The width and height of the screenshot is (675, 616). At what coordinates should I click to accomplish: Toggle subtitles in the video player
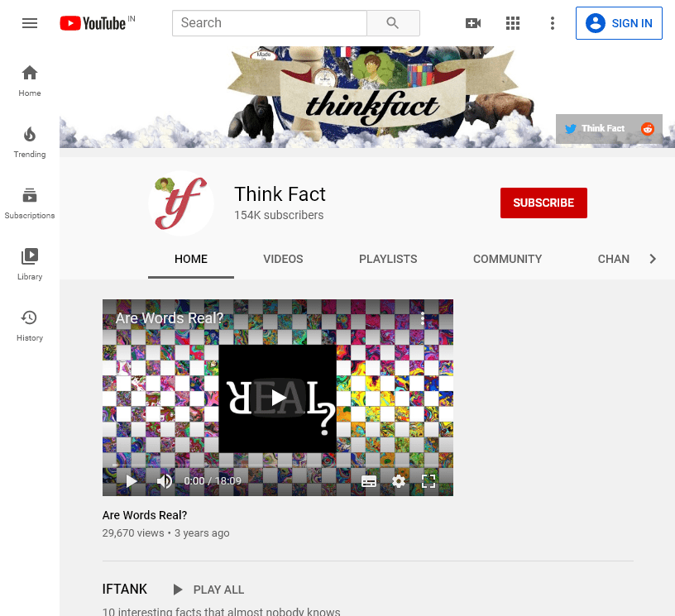(x=368, y=481)
